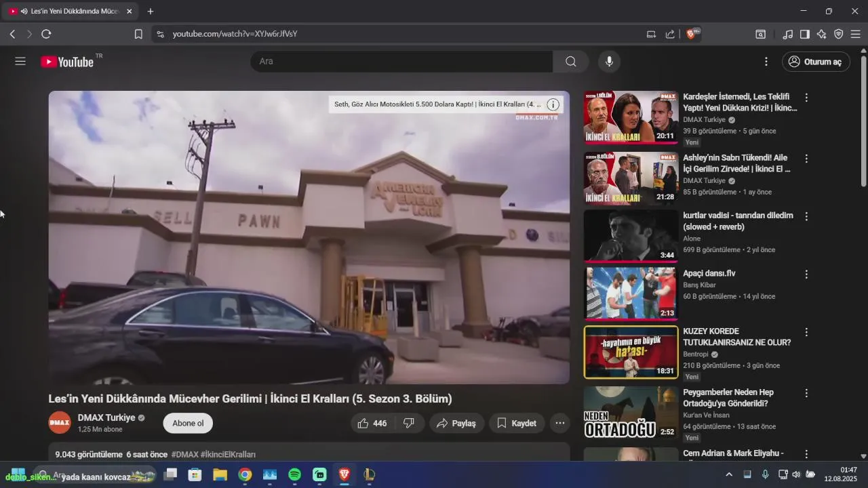Open the DMAX Turkiye channel name link
Image resolution: width=868 pixels, height=488 pixels.
tap(106, 418)
